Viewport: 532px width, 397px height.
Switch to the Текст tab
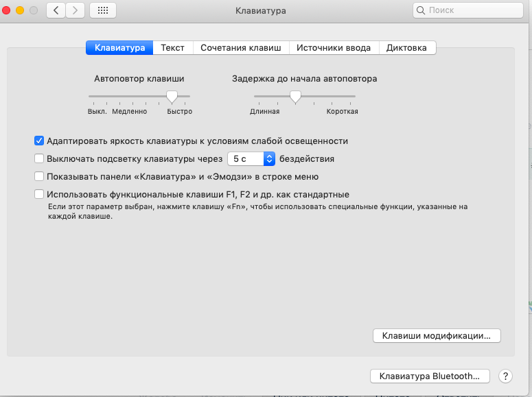click(x=173, y=48)
